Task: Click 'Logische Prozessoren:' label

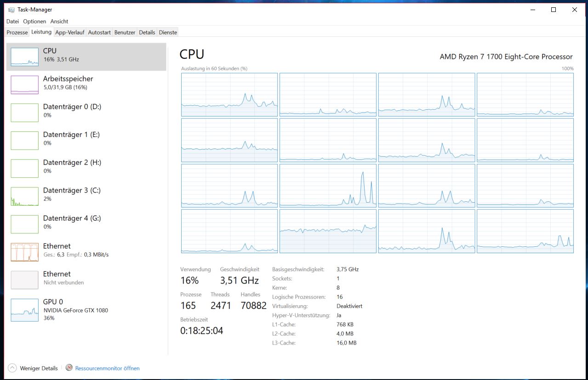Action: pos(299,297)
